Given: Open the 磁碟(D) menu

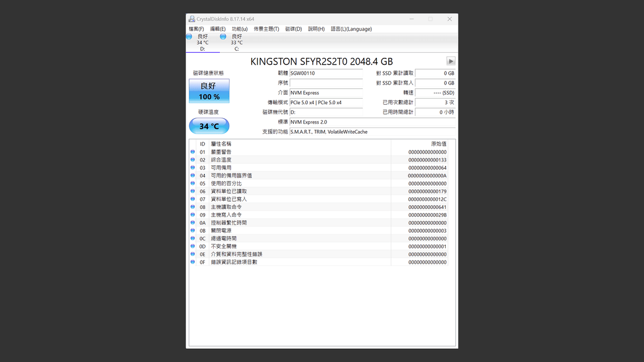Looking at the screenshot, I should (x=293, y=29).
